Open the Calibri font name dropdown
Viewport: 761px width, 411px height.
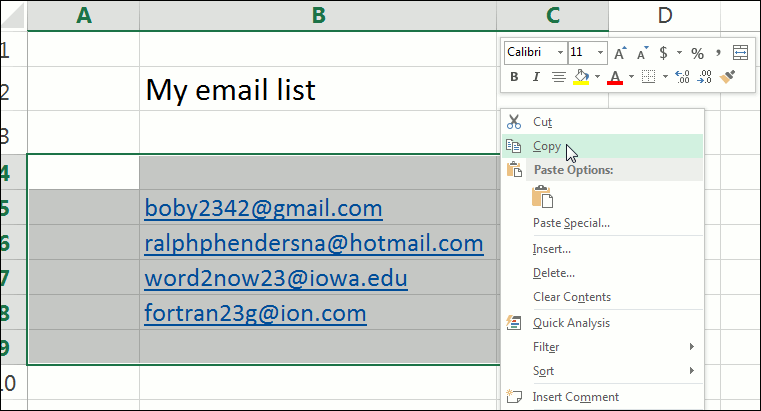[560, 52]
